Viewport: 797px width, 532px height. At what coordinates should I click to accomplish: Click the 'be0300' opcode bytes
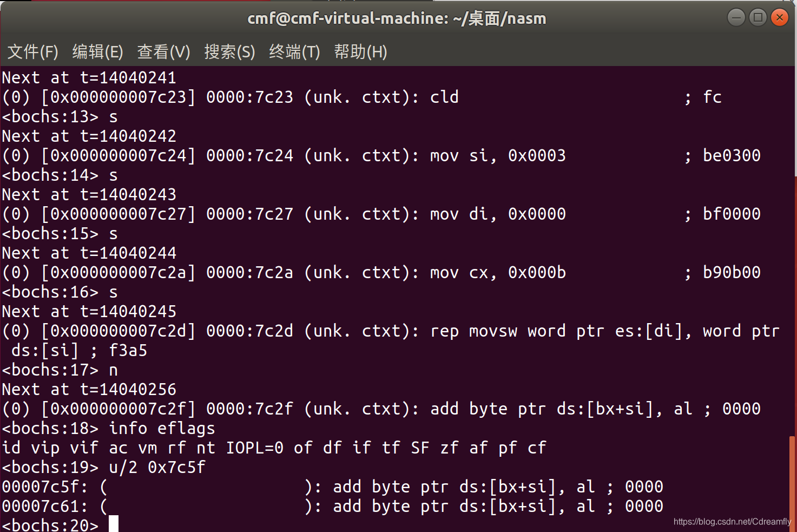click(x=732, y=155)
